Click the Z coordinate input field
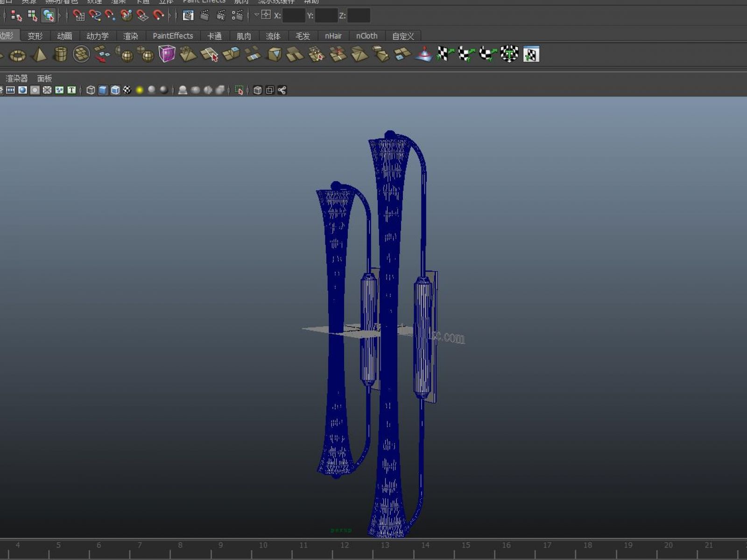 pyautogui.click(x=359, y=16)
